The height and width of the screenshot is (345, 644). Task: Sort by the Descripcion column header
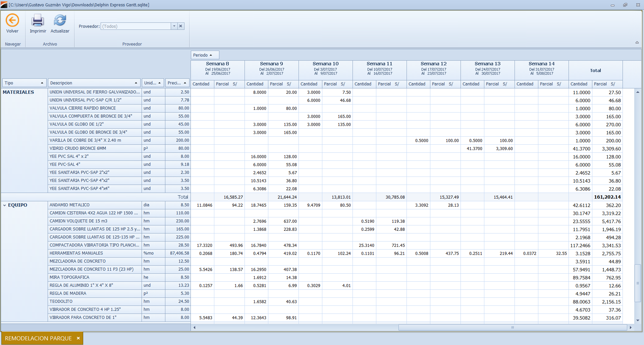tap(94, 83)
